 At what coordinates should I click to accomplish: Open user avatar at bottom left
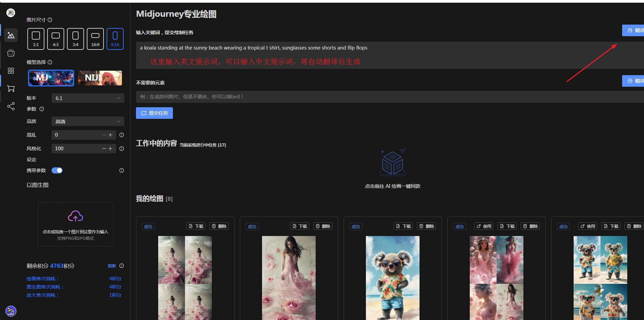coord(11,311)
